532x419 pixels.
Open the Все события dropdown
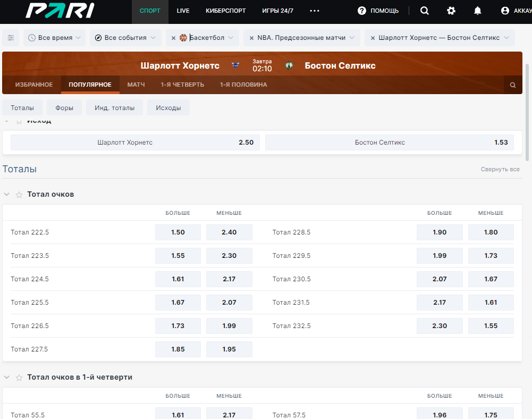click(x=125, y=38)
